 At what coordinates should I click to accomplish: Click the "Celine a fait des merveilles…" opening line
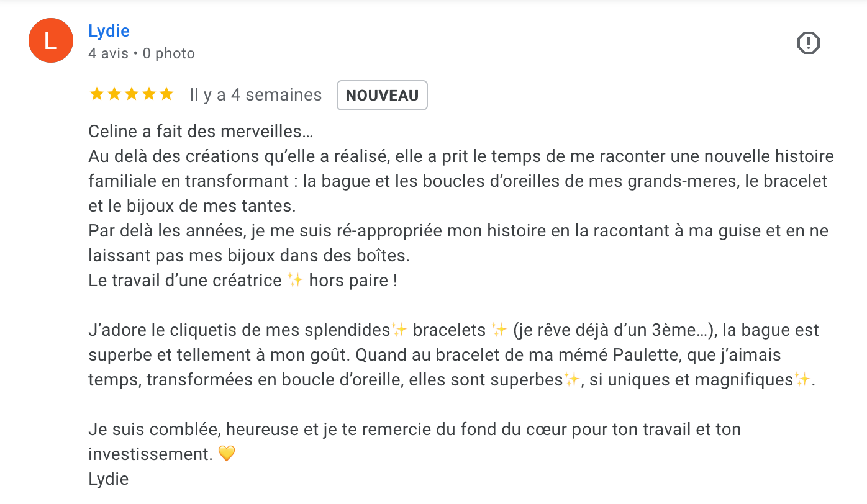[x=201, y=132]
